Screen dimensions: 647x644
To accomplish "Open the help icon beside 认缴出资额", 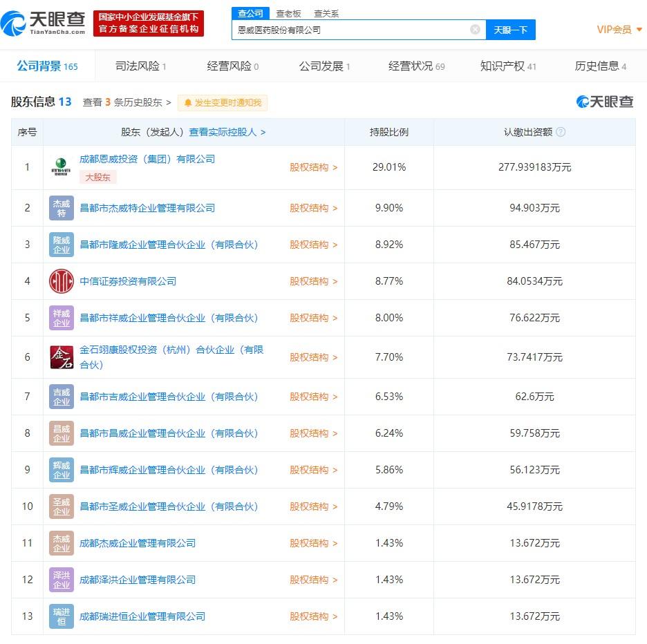I will [x=561, y=132].
